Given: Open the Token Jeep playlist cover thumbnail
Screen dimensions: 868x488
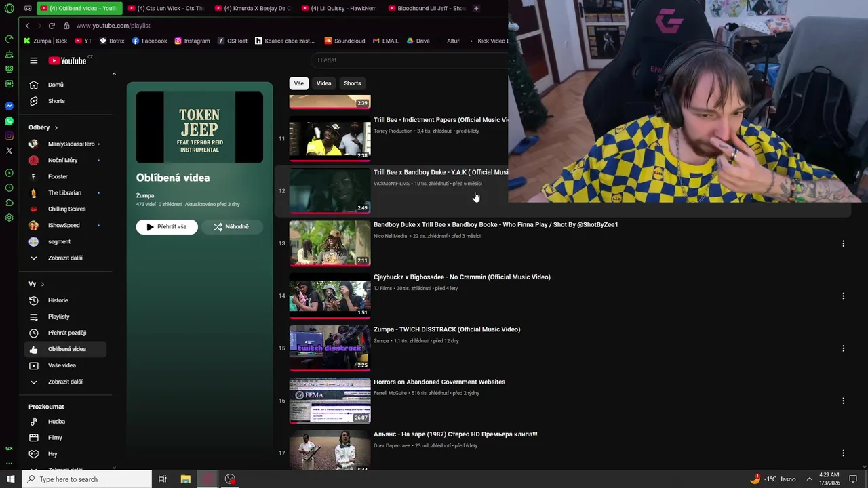Looking at the screenshot, I should pyautogui.click(x=199, y=127).
